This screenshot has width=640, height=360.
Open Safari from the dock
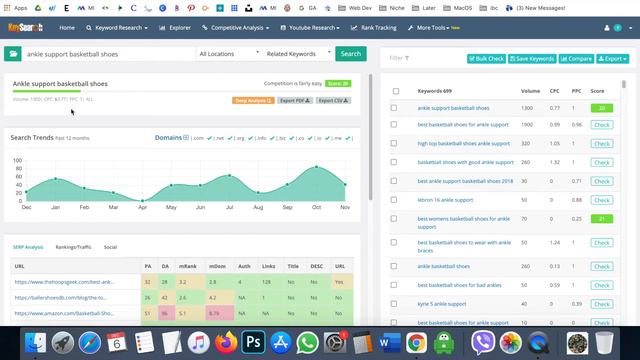pos(90,342)
